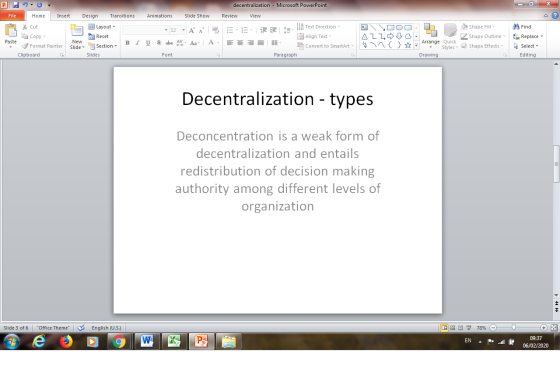This screenshot has height=386, width=560.
Task: Switch to the Slide Show tab
Action: coord(197,16)
